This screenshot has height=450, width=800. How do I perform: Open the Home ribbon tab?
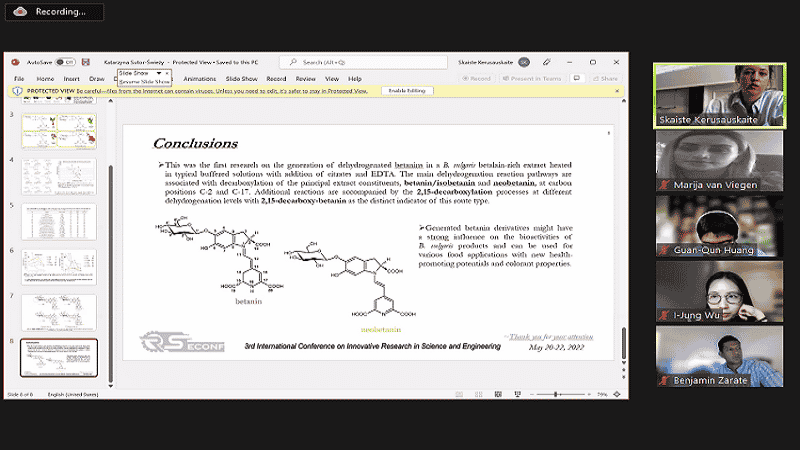pyautogui.click(x=45, y=79)
